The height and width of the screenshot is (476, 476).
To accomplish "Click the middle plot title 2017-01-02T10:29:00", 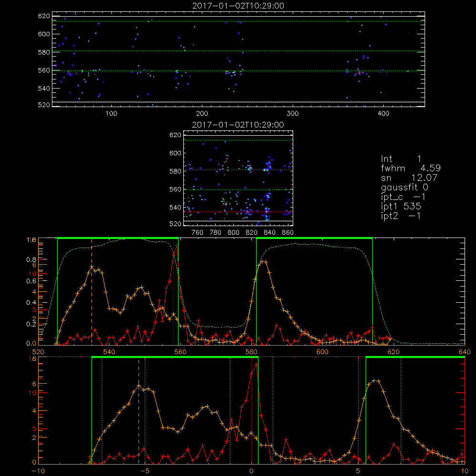I will coord(238,125).
